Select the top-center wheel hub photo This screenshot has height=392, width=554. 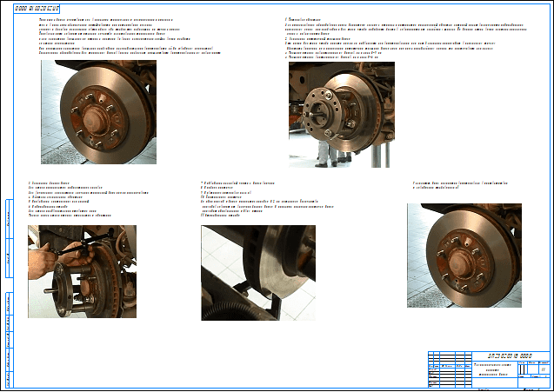(341, 114)
